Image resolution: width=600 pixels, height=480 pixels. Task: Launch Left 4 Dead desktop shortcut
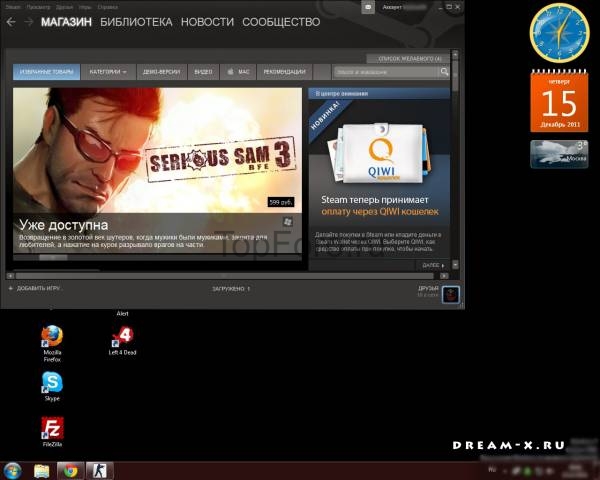122,340
